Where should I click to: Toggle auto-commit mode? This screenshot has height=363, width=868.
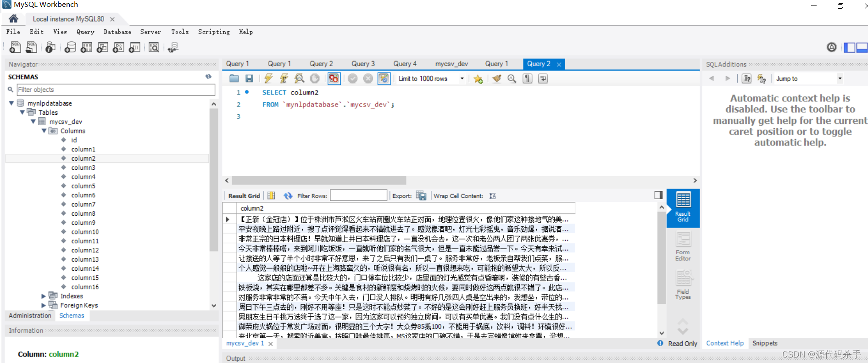[x=384, y=78]
